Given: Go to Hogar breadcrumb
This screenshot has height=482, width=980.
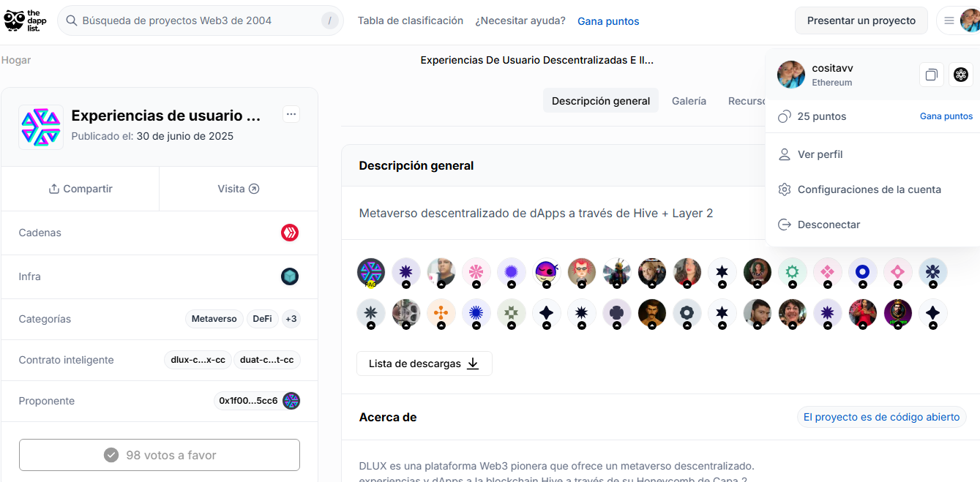Looking at the screenshot, I should pos(16,60).
